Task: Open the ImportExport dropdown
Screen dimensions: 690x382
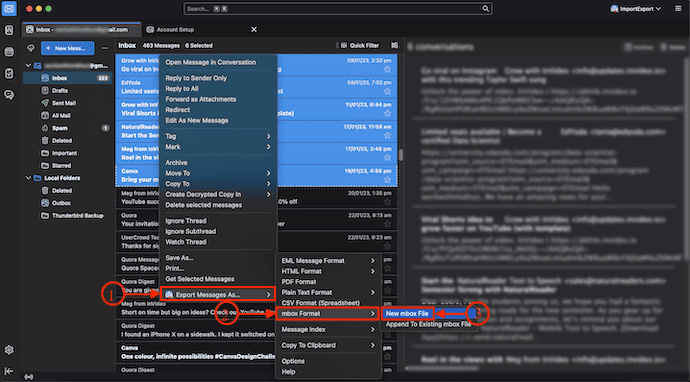Action: (x=637, y=8)
